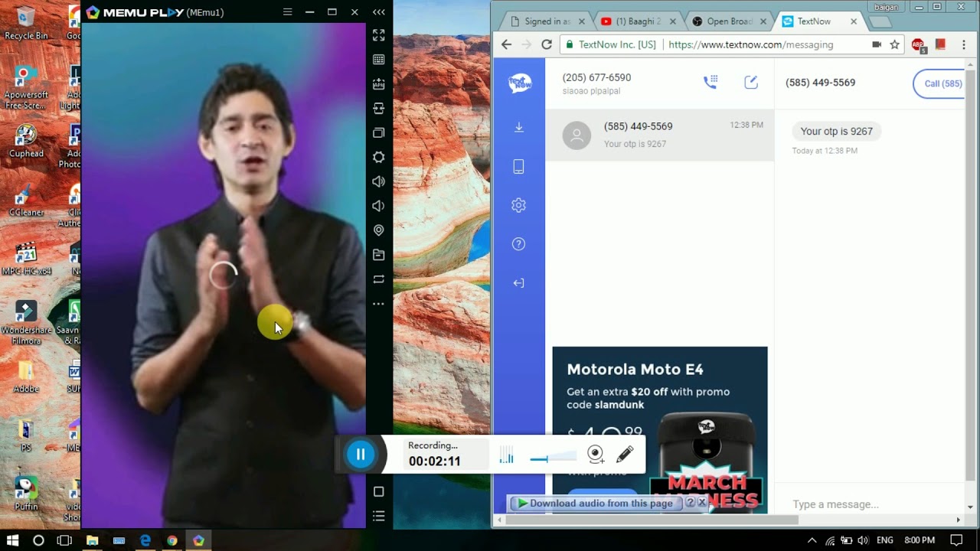Image resolution: width=980 pixels, height=551 pixels.
Task: Click TextNow logout arrow icon
Action: [x=518, y=283]
